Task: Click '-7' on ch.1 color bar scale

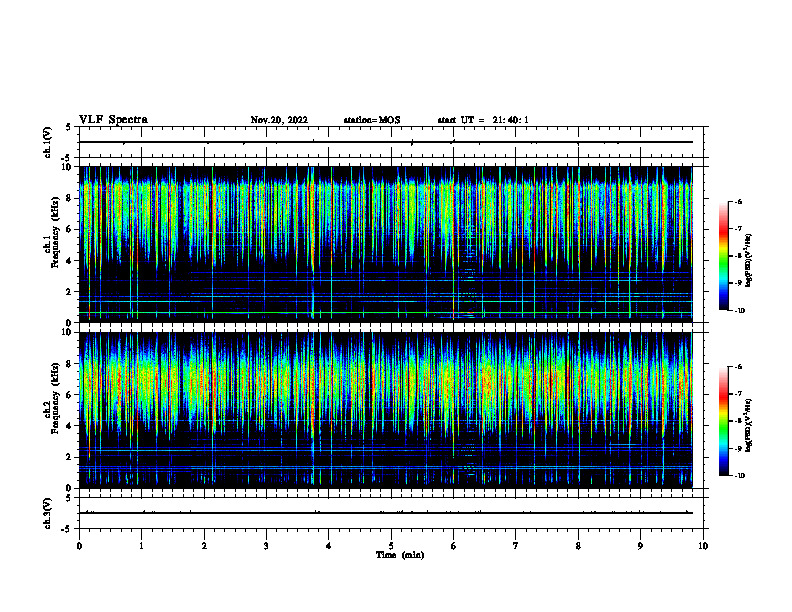Action: (738, 229)
